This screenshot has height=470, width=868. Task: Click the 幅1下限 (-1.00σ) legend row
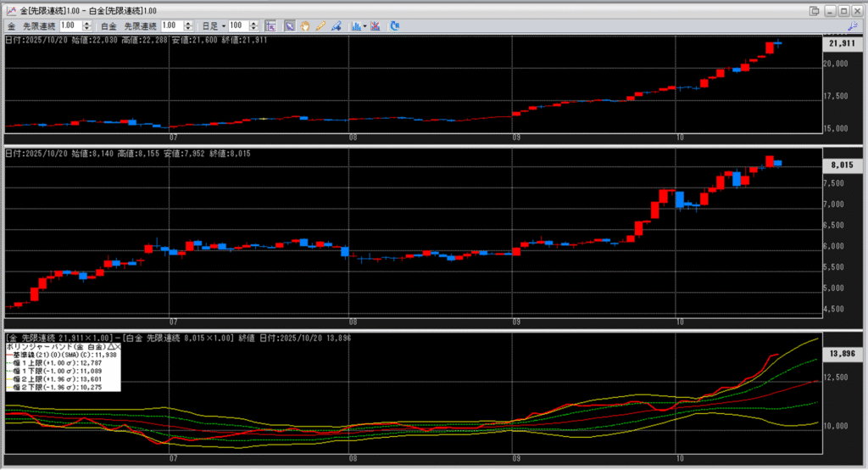[x=53, y=371]
